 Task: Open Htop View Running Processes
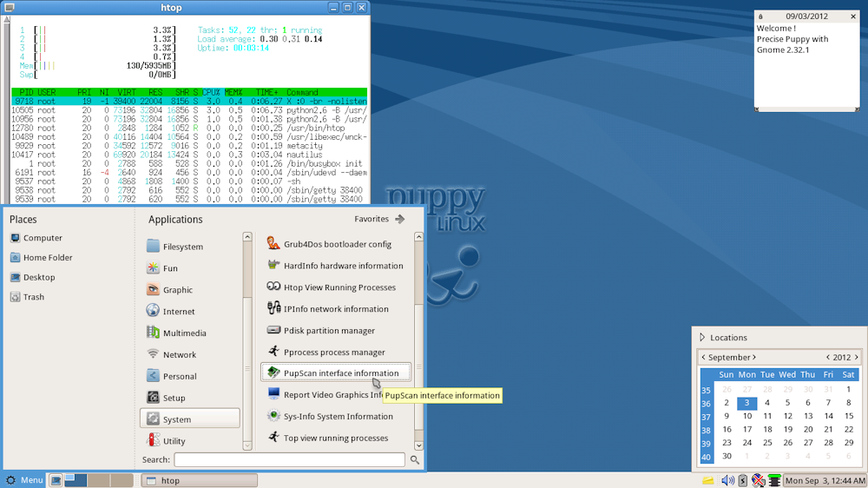(337, 287)
